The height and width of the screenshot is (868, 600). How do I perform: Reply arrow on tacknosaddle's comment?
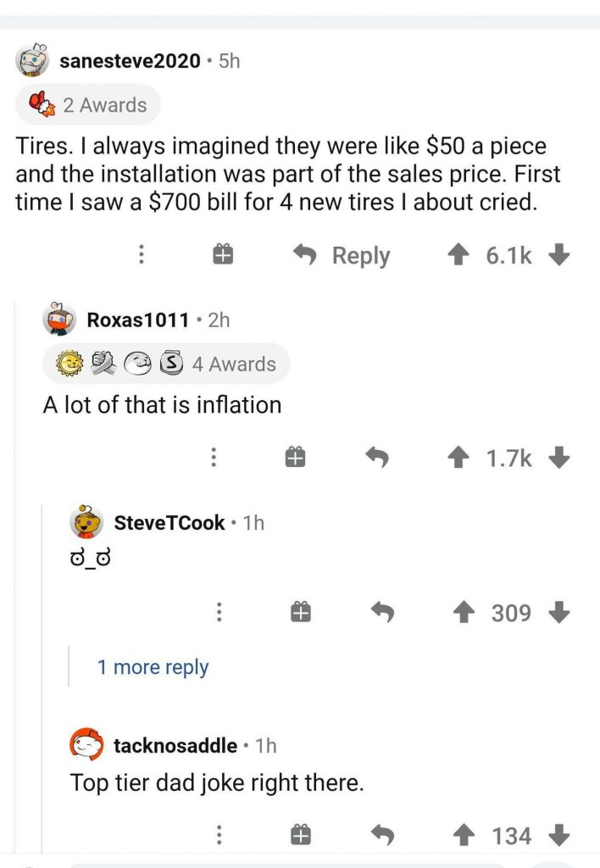pos(382,835)
